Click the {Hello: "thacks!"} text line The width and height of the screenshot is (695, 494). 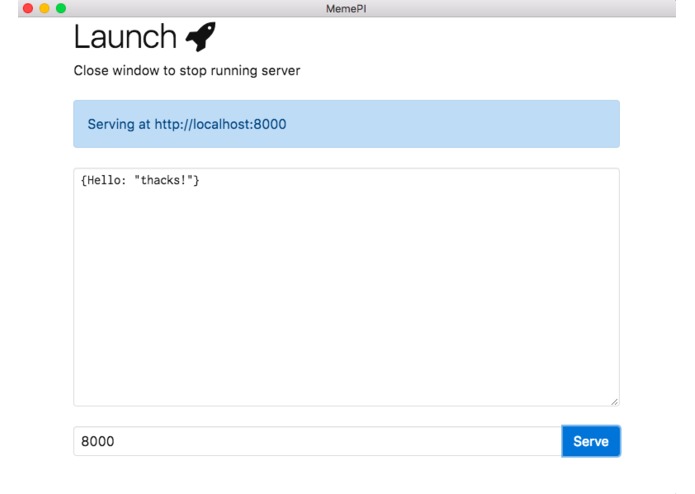click(x=140, y=180)
